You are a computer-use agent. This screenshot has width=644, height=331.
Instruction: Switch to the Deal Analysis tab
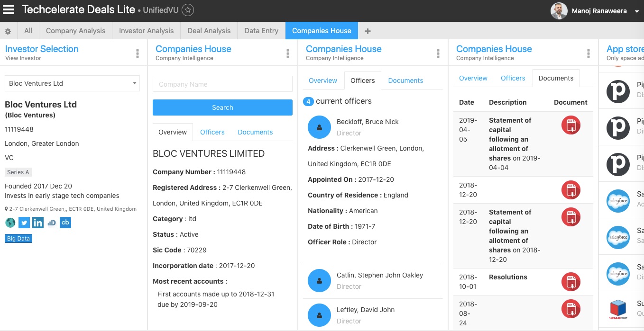pyautogui.click(x=209, y=31)
